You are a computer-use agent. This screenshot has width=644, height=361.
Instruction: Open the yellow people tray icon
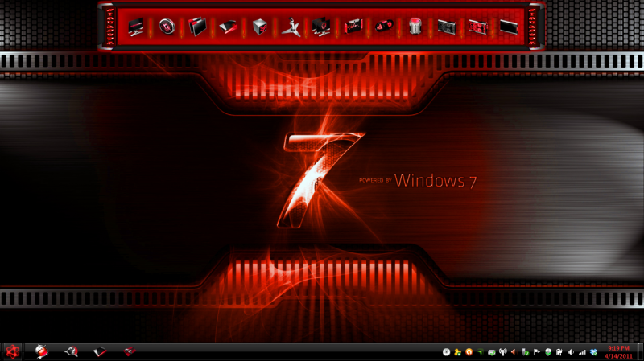(457, 352)
